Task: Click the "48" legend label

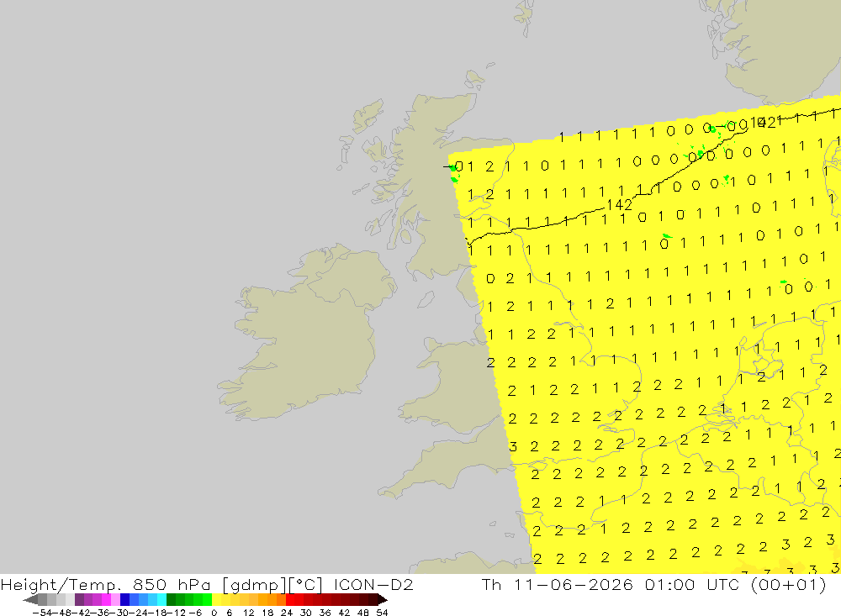Action: point(363,613)
